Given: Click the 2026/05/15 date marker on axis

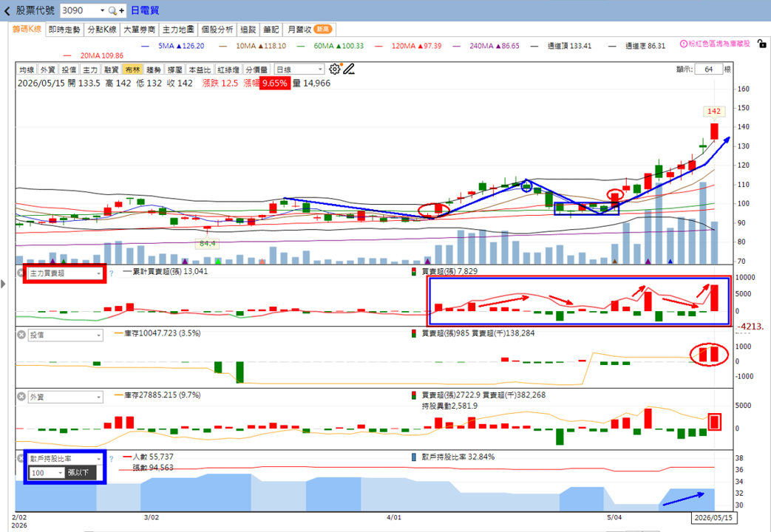Looking at the screenshot, I should [x=713, y=518].
